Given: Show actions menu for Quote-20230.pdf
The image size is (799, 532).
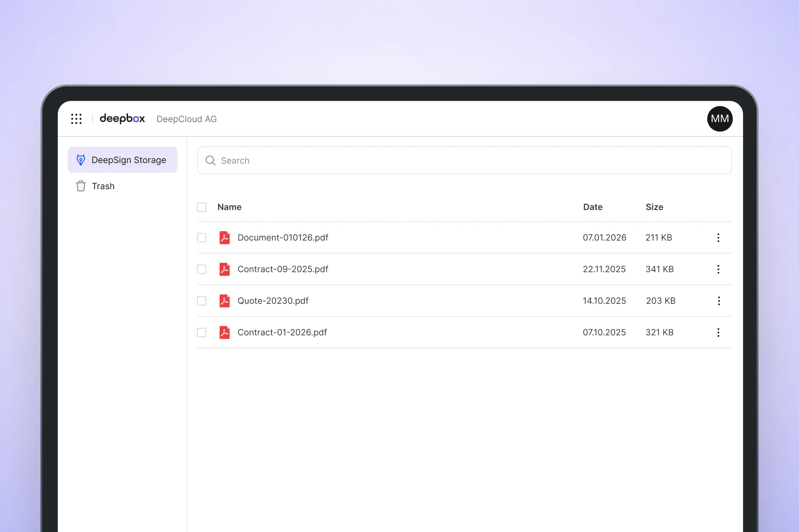Looking at the screenshot, I should (719, 301).
